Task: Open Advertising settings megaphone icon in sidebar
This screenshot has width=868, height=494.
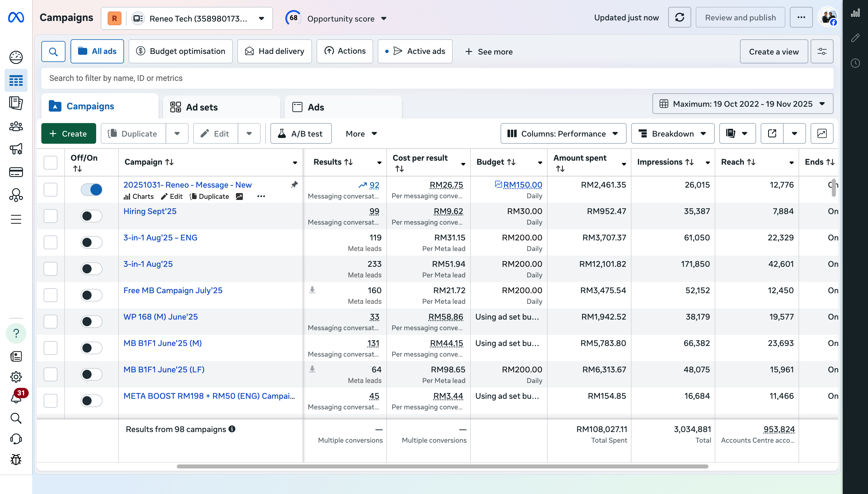Action: point(16,149)
